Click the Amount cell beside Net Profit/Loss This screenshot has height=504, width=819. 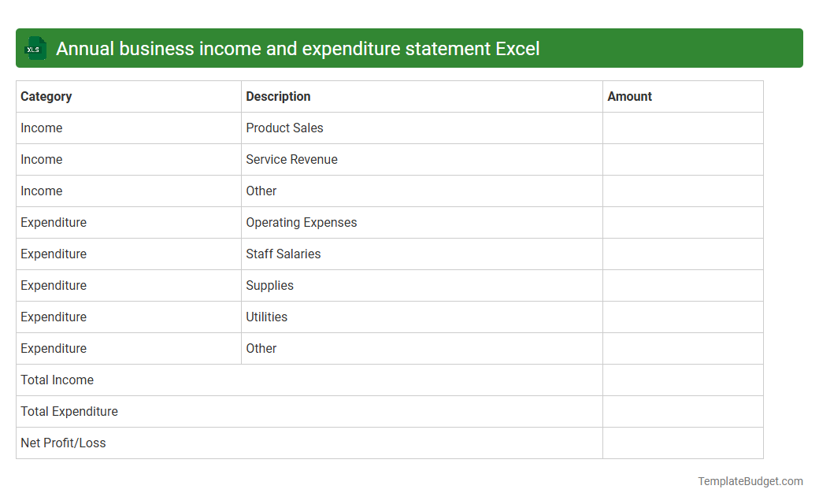pos(682,443)
